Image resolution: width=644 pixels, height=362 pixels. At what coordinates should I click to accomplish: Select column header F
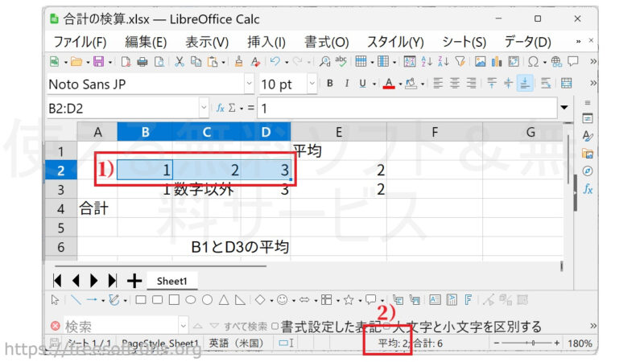tap(435, 132)
